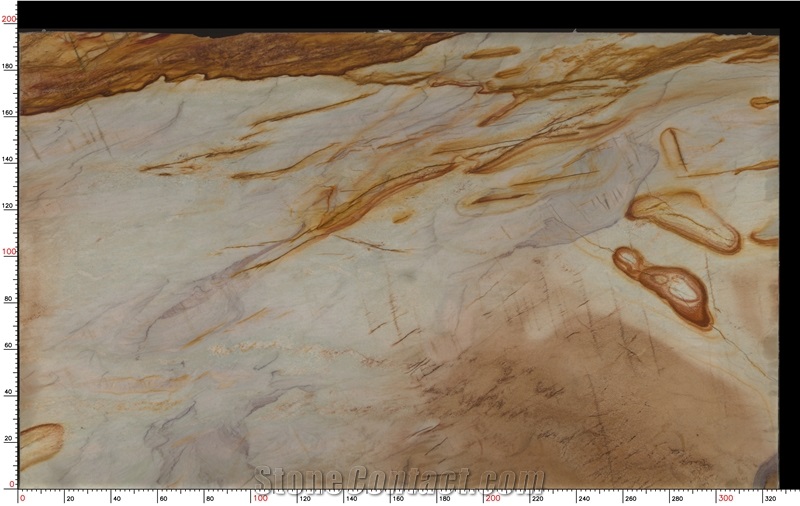This screenshot has width=800, height=506.
Task: Click the 280 label on horizontal ruler
Action: [x=678, y=498]
